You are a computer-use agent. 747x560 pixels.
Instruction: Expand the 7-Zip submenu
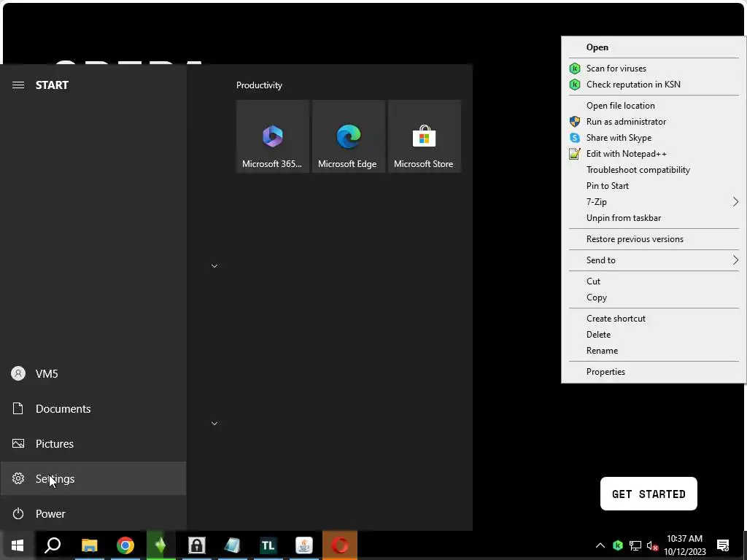(654, 202)
